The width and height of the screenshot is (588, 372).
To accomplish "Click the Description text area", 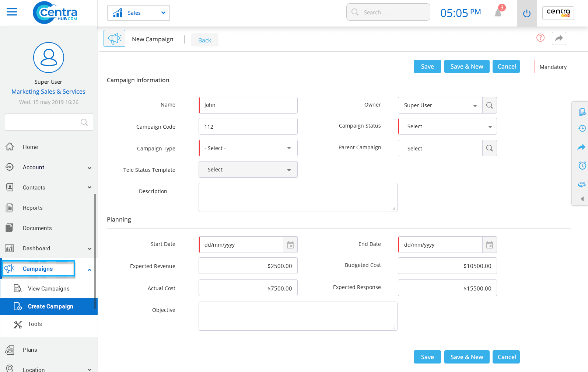I will click(x=298, y=197).
